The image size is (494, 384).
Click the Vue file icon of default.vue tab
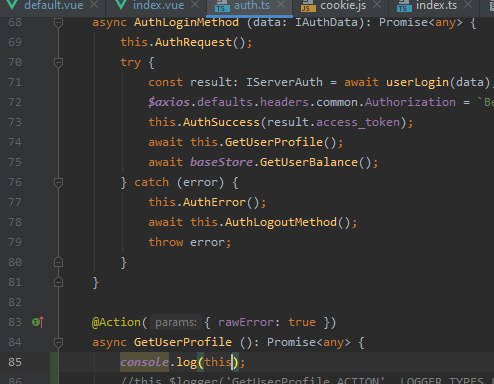[x=12, y=4]
